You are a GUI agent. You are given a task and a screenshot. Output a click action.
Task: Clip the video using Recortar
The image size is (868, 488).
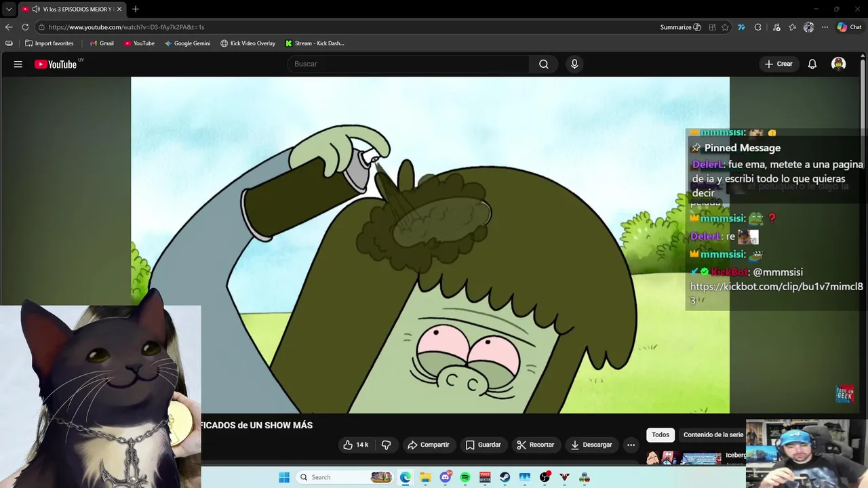536,445
